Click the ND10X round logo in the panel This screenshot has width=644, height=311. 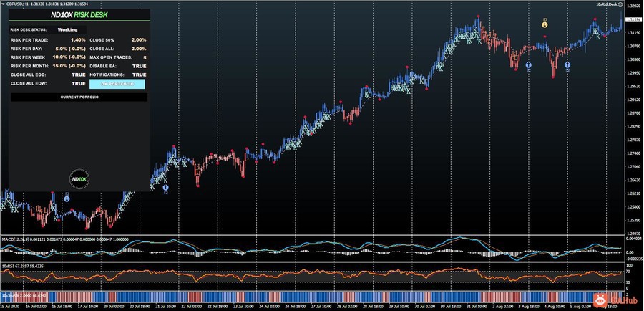(79, 179)
